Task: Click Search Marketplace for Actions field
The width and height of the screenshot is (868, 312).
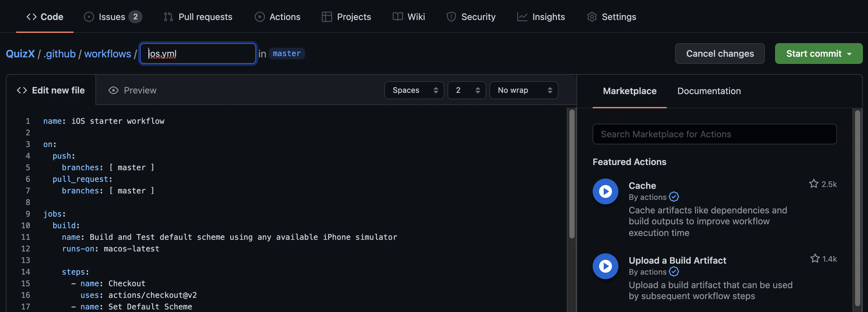Action: 714,134
